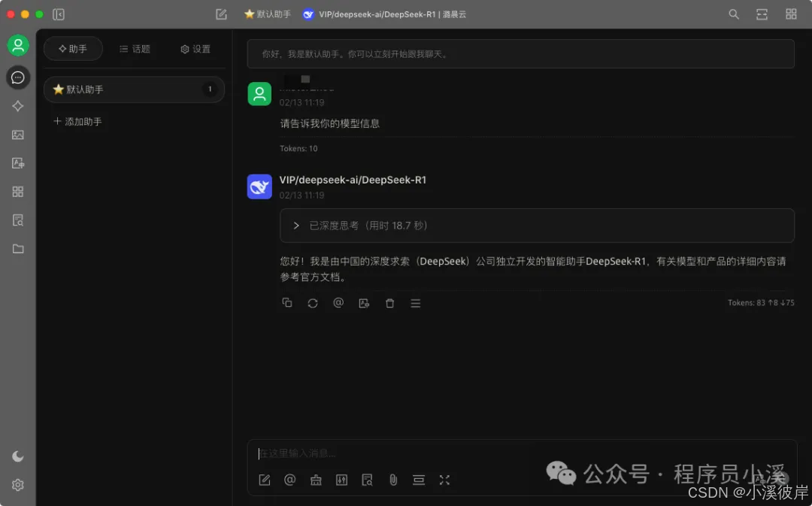Click the message input field
This screenshot has height=506, width=812.
tap(522, 453)
